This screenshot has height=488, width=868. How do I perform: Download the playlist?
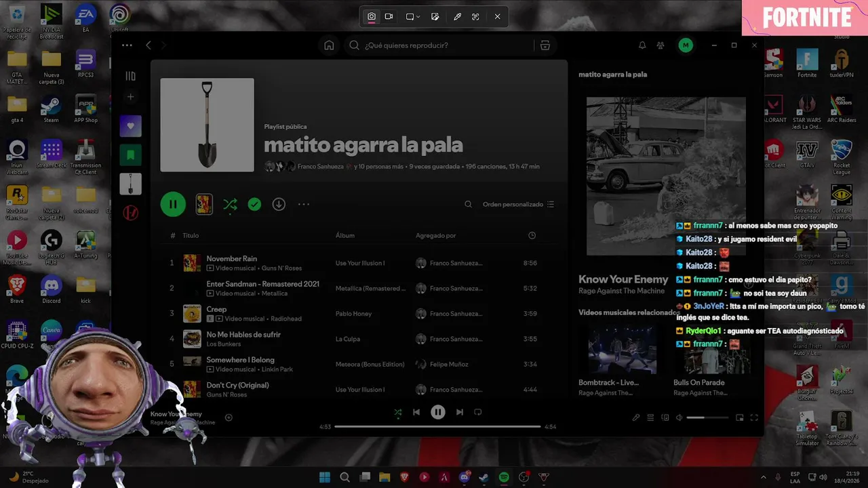click(x=279, y=204)
